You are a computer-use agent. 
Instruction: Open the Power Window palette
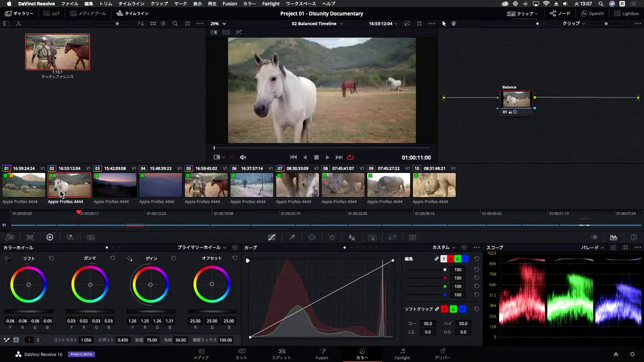[312, 237]
